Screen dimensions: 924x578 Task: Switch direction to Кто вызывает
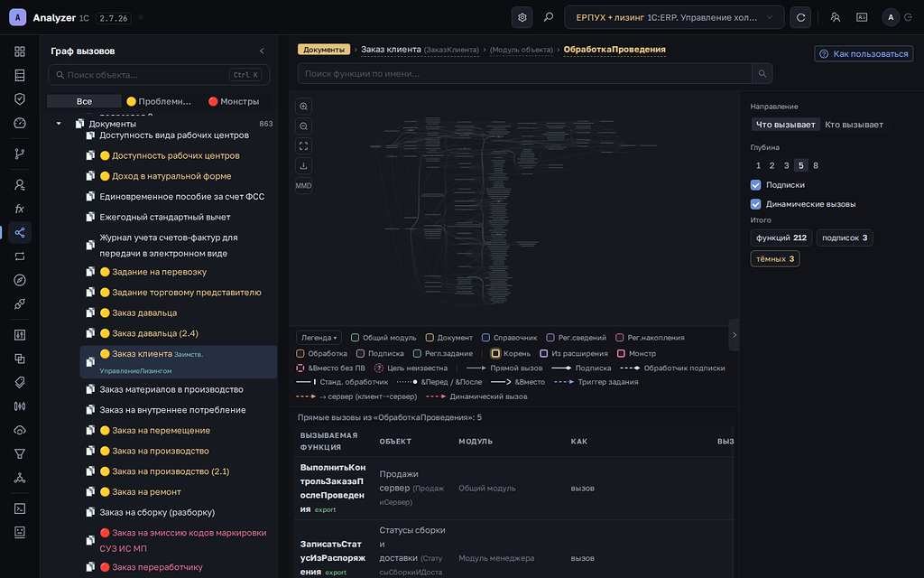(x=854, y=125)
